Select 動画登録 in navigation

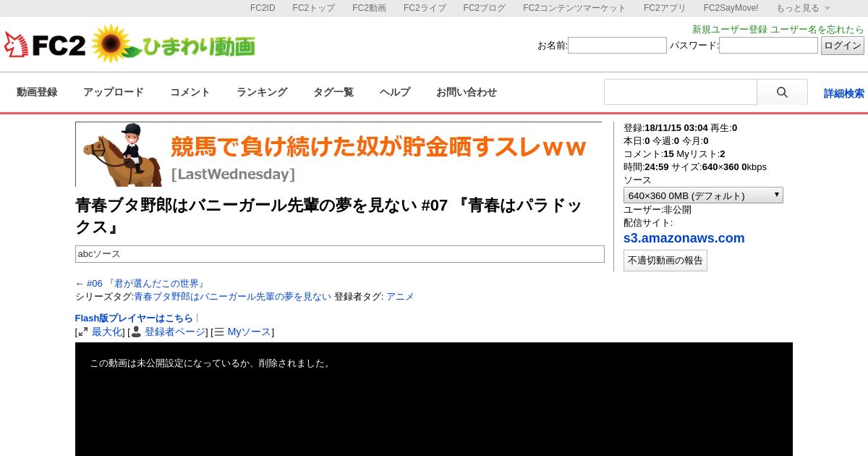[x=37, y=92]
